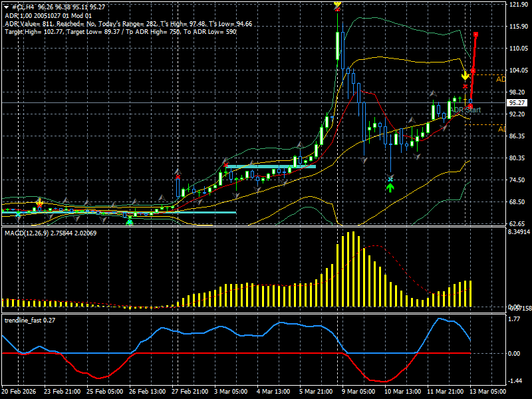The image size is (532, 399).
Task: Click the 5 Mar 21:00 time label
Action: tap(316, 391)
